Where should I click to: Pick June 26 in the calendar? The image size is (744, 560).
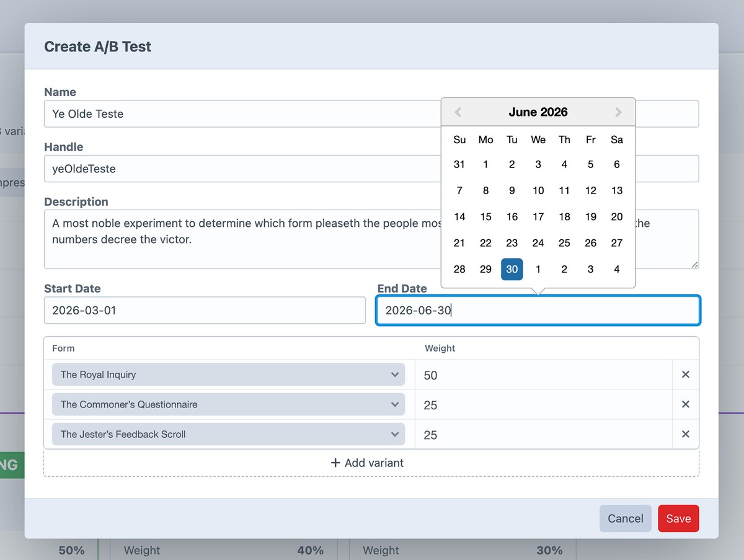click(591, 243)
